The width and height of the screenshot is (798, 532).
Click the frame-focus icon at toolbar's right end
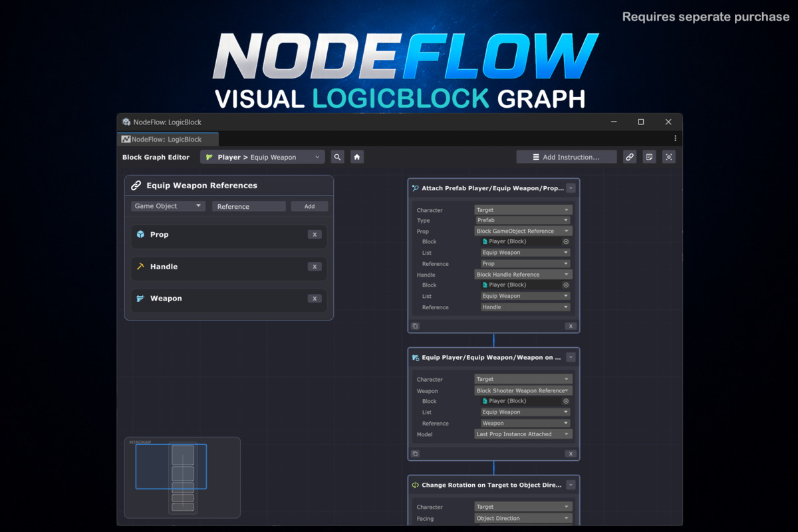[x=669, y=157]
